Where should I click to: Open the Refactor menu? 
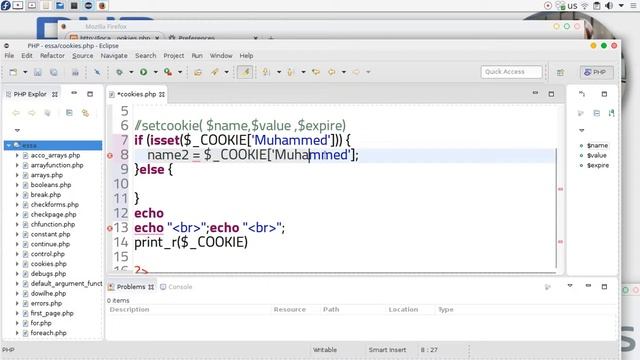tap(52, 56)
